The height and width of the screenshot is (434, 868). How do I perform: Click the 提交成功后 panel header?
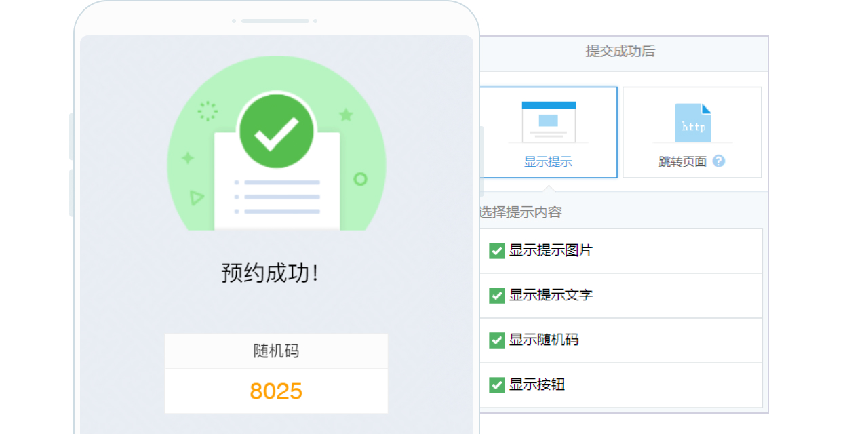click(x=620, y=52)
